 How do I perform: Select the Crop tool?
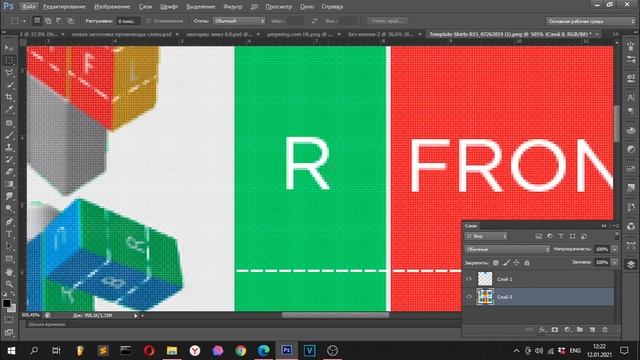point(9,97)
